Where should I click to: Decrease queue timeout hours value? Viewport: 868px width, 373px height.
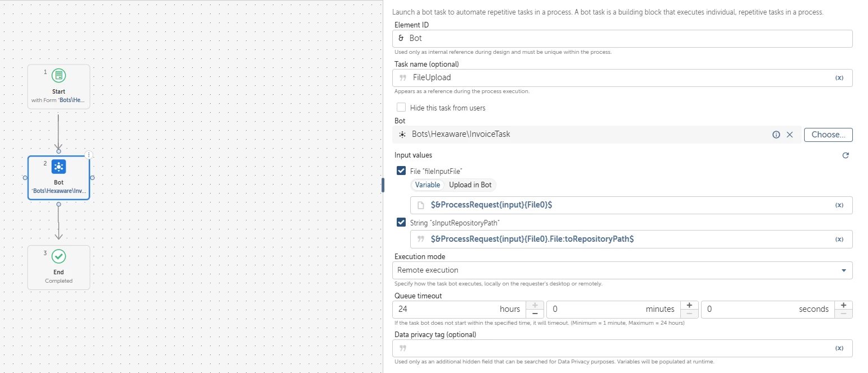tap(535, 314)
